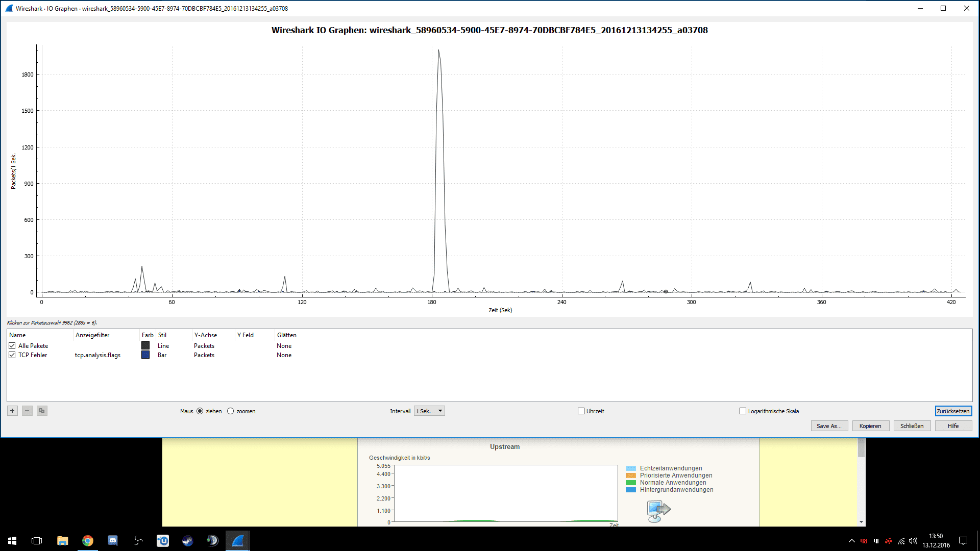Enable the Logarithmische Skala checkbox

[743, 411]
